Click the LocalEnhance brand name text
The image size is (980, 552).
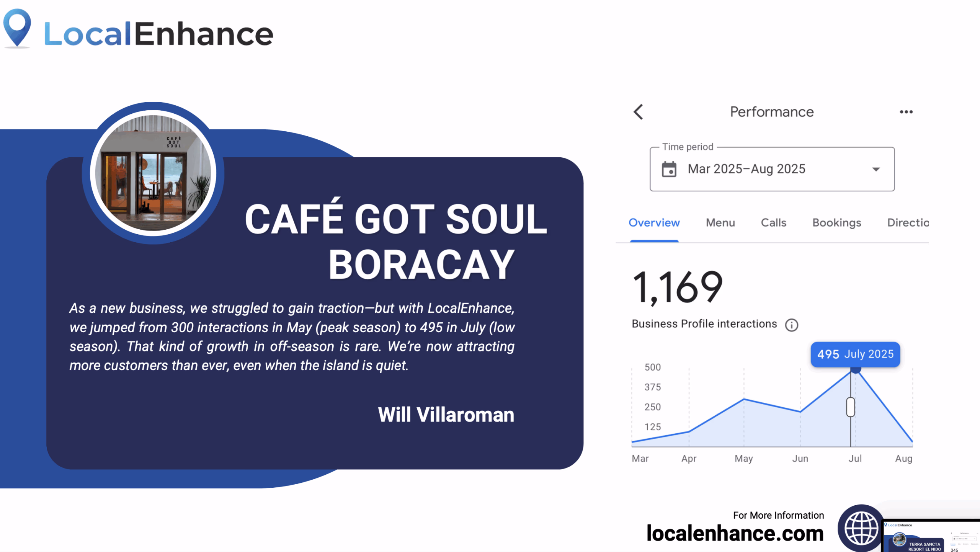[158, 34]
